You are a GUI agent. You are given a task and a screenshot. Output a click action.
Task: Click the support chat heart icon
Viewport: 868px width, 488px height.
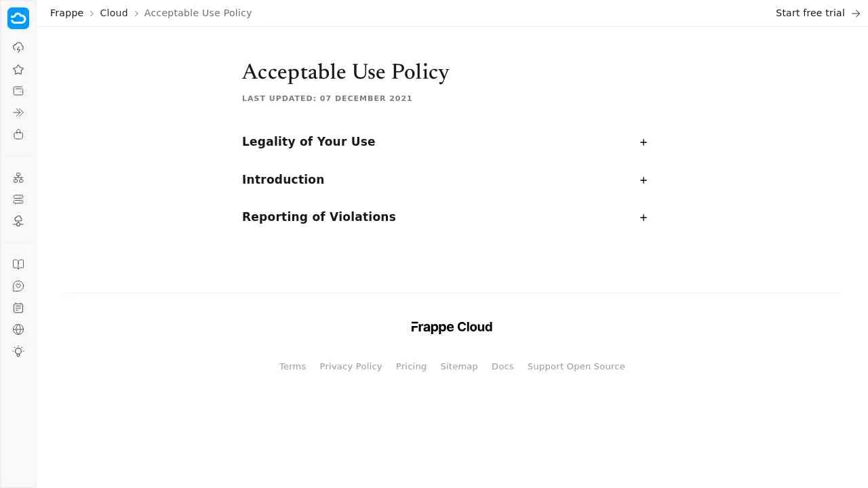click(18, 286)
